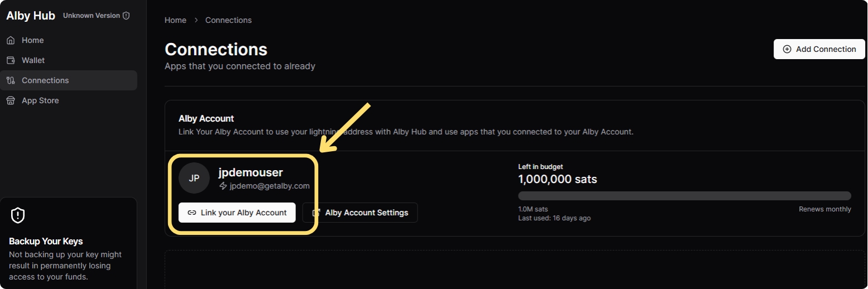Open the Wallet page from the sidebar

click(x=33, y=60)
